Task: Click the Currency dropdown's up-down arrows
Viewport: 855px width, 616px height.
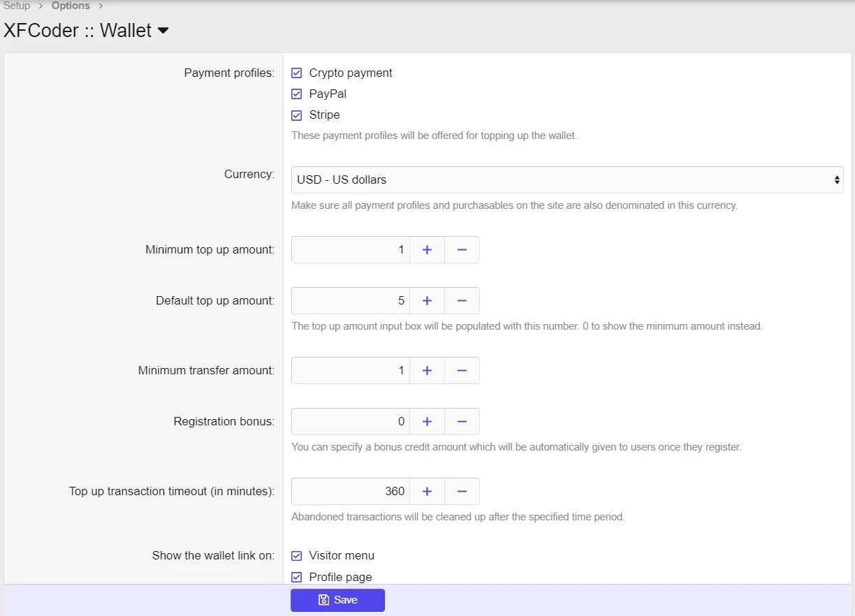Action: coord(836,179)
